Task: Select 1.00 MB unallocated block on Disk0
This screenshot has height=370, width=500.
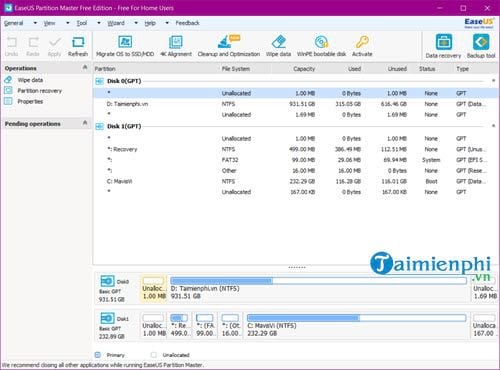Action: (x=154, y=288)
